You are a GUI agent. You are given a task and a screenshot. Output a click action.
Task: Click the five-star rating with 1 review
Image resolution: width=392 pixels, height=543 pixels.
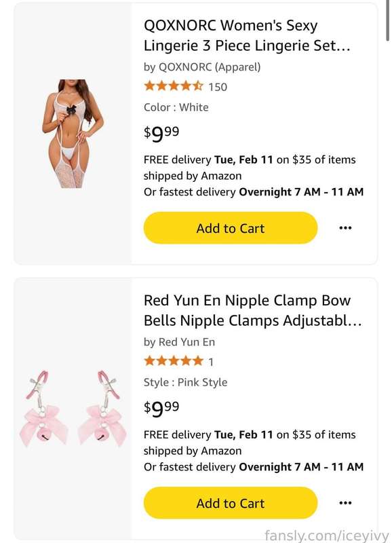pyautogui.click(x=174, y=361)
